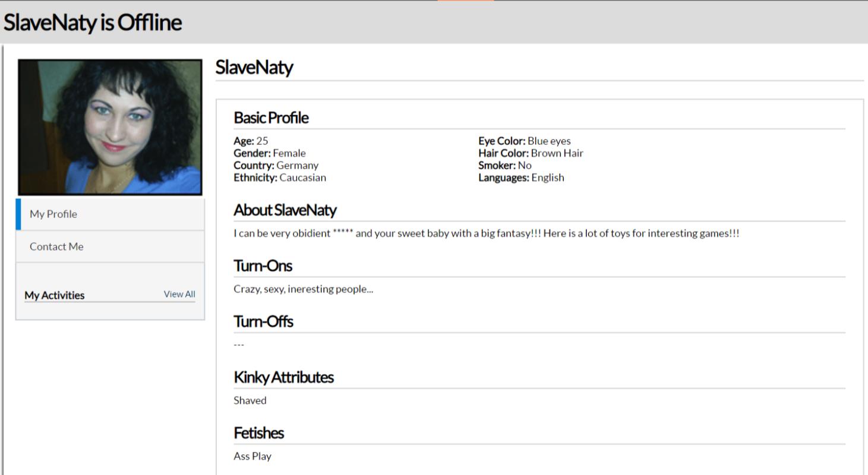Click the orange bar at top edge
The image size is (868, 475).
coord(465,1)
